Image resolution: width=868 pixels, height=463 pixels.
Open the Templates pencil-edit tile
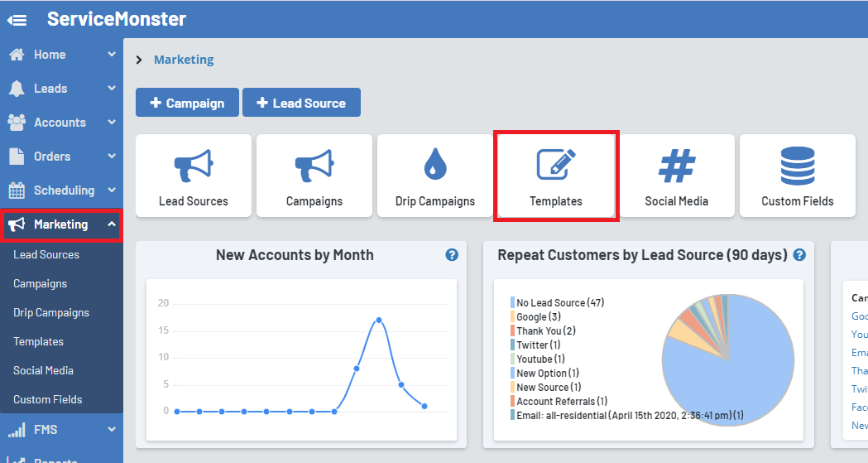tap(555, 176)
